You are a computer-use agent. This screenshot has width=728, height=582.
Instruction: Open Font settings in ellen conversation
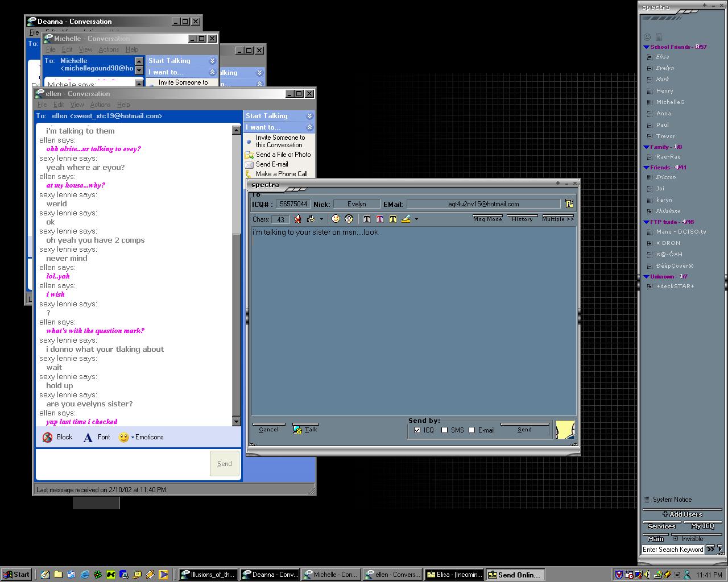click(x=97, y=437)
